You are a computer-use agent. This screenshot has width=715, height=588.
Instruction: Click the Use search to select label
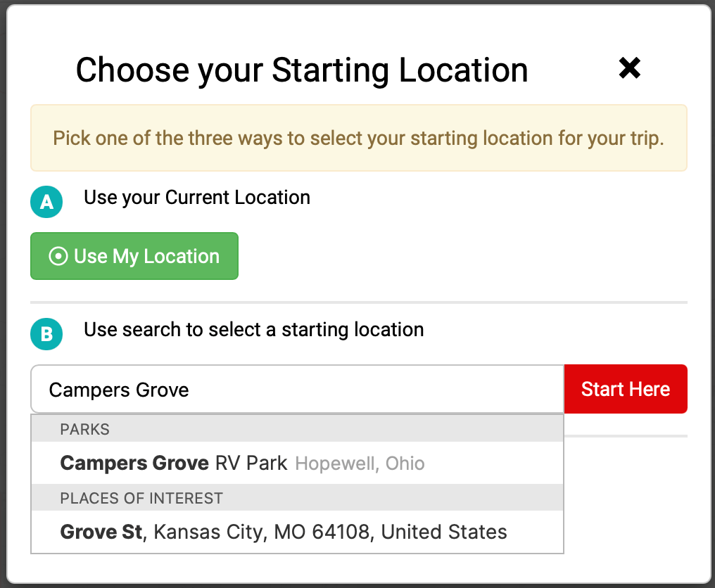[x=253, y=330]
